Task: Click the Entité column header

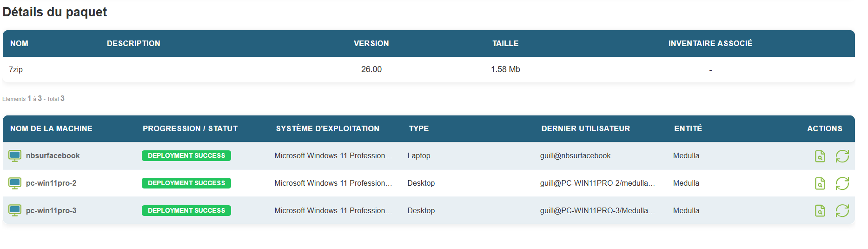Action: coord(688,129)
